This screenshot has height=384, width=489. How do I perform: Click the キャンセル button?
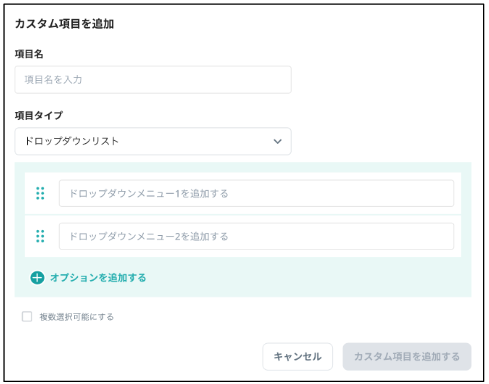click(x=297, y=356)
